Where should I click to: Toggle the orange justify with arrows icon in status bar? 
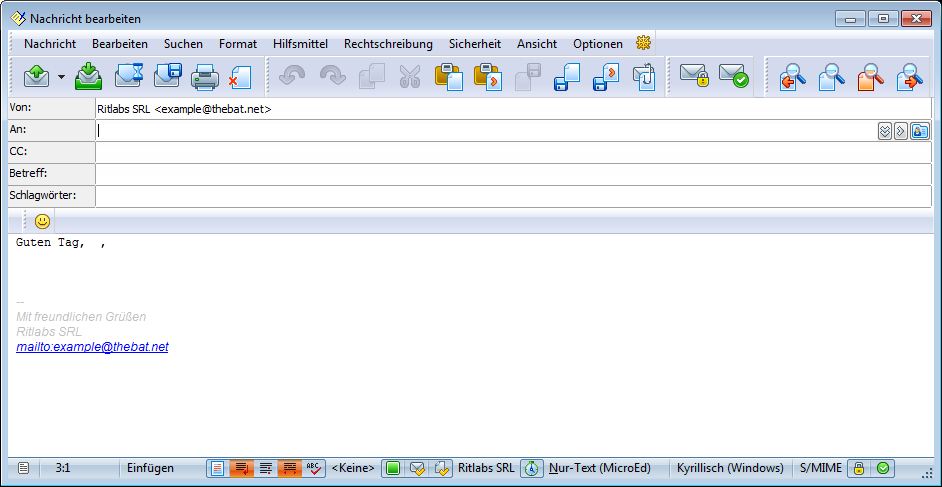coord(290,468)
